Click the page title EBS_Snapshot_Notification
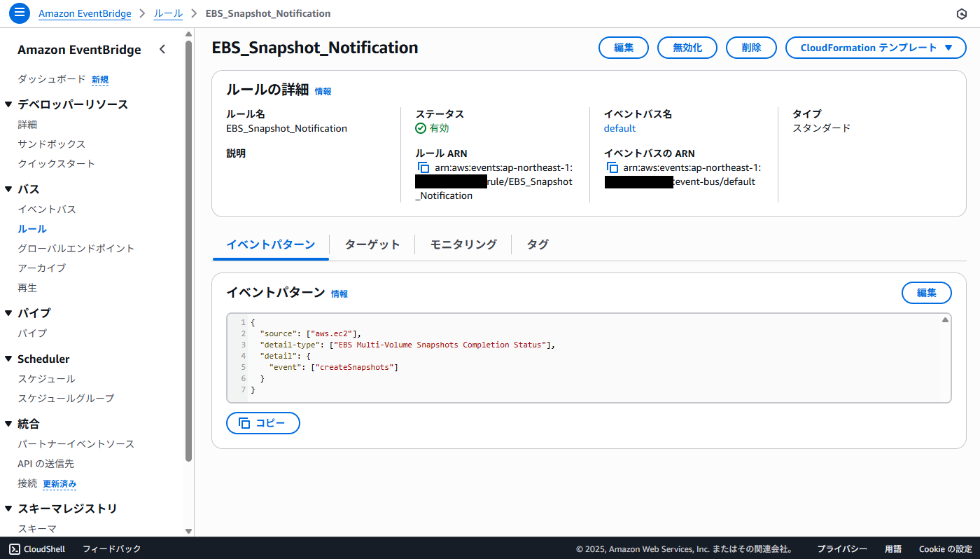Viewport: 980px width, 559px height. pos(315,48)
